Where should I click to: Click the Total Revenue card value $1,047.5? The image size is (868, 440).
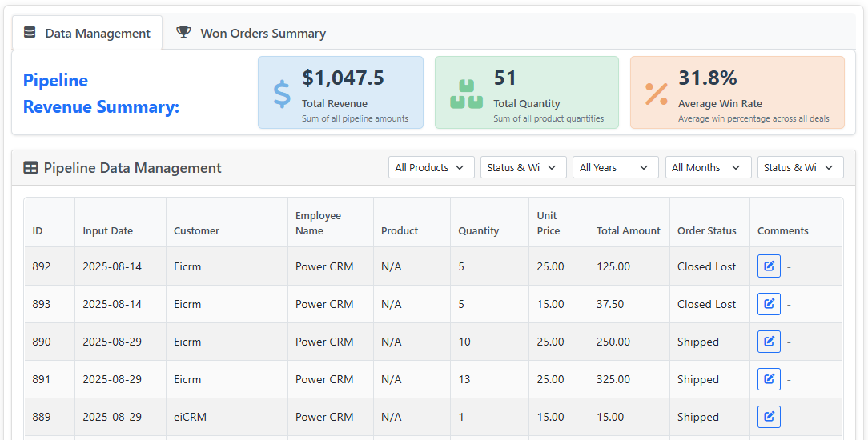click(x=343, y=78)
